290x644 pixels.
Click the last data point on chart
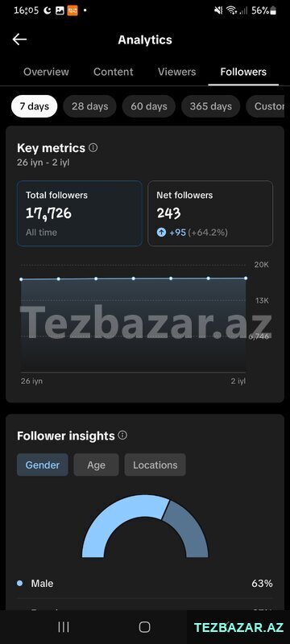246,278
